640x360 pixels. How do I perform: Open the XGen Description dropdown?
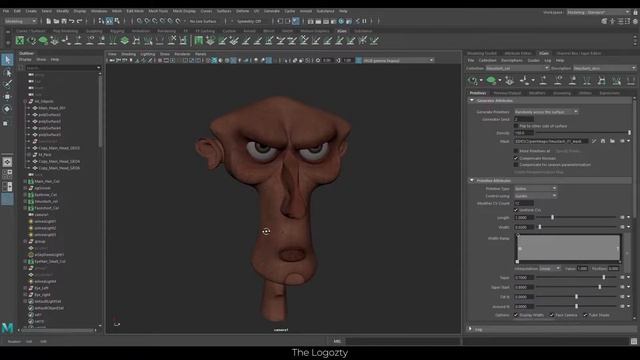tap(604, 68)
